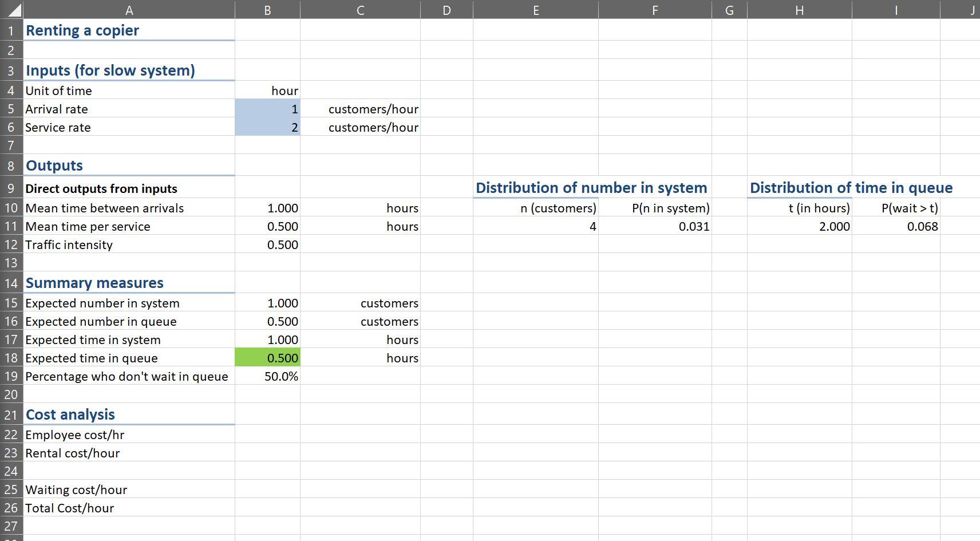The image size is (980, 541).
Task: Select the 'n (customers)' header cell
Action: [x=536, y=208]
